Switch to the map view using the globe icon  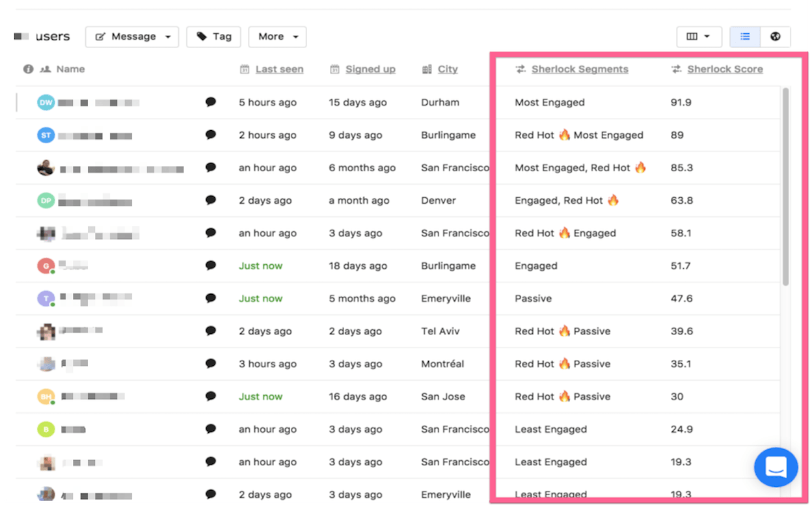pos(775,37)
